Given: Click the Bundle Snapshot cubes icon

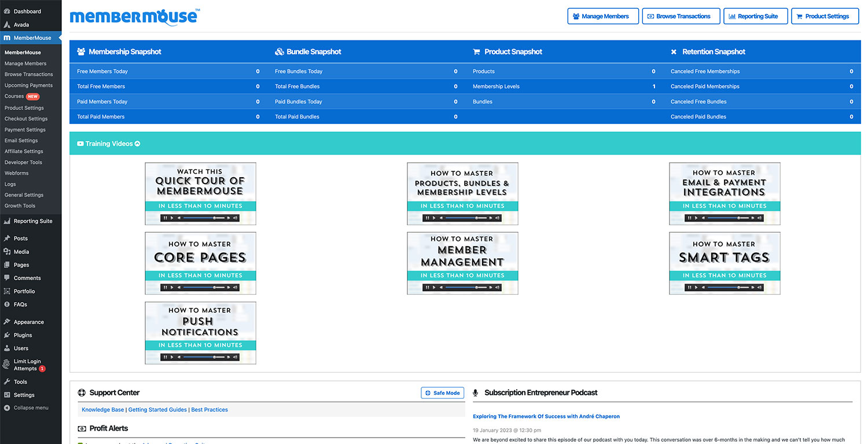Looking at the screenshot, I should click(279, 52).
